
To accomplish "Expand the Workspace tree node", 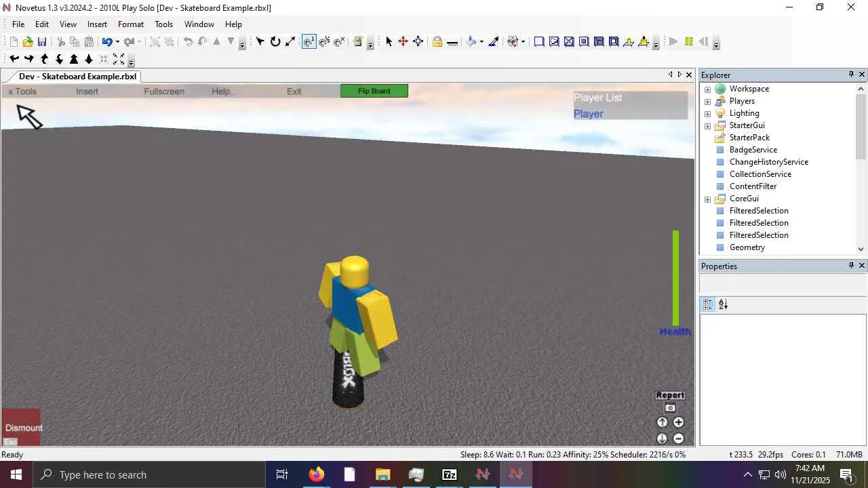I will coord(708,89).
